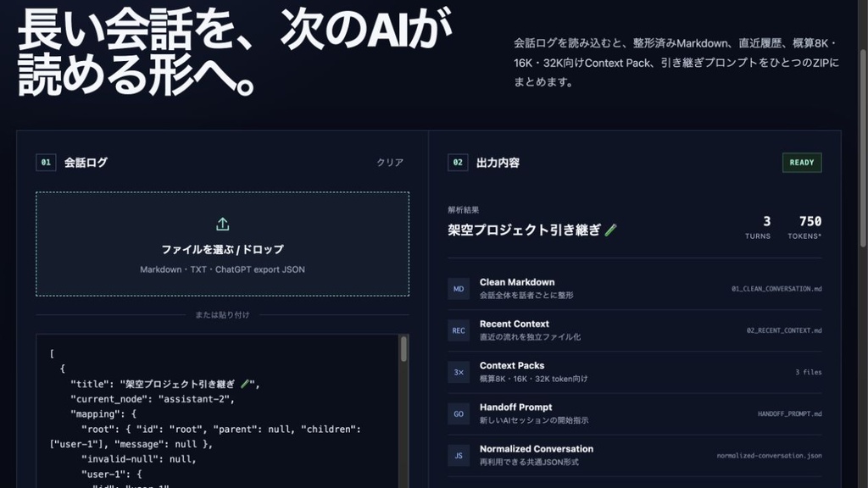The image size is (868, 488).
Task: Click the REC icon for Recent Context
Action: point(459,330)
